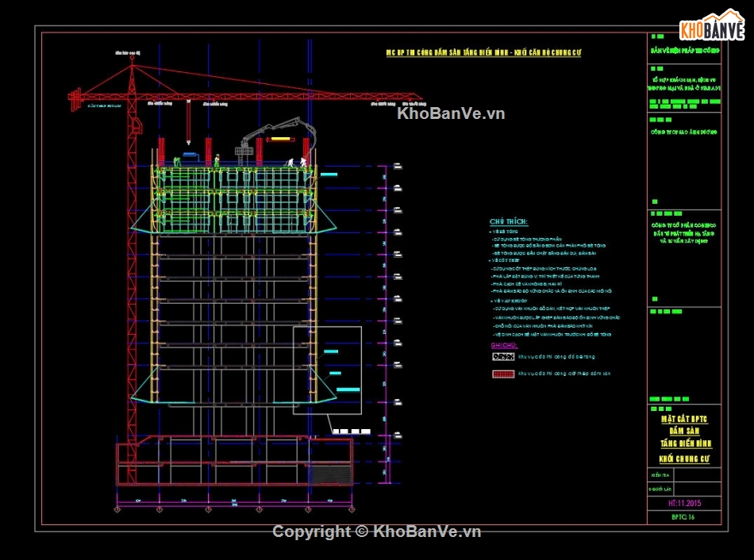Select "Khu vực đã thi công đổ bê tông" legend text
The width and height of the screenshot is (754, 560).
tap(556, 357)
